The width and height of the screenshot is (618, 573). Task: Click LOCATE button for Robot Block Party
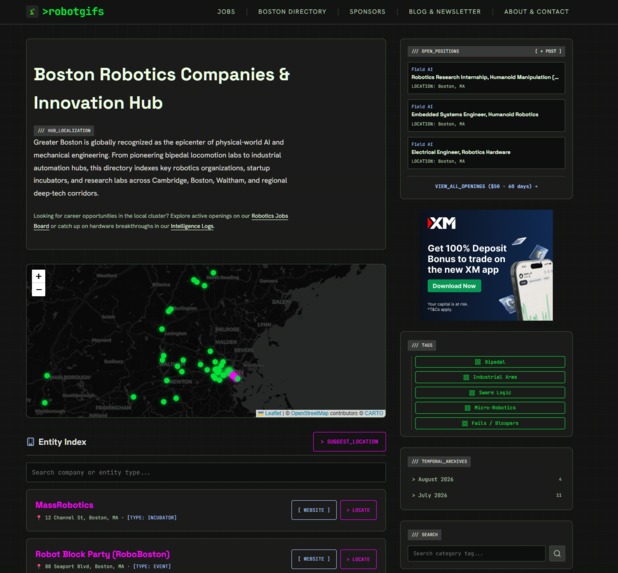click(358, 559)
